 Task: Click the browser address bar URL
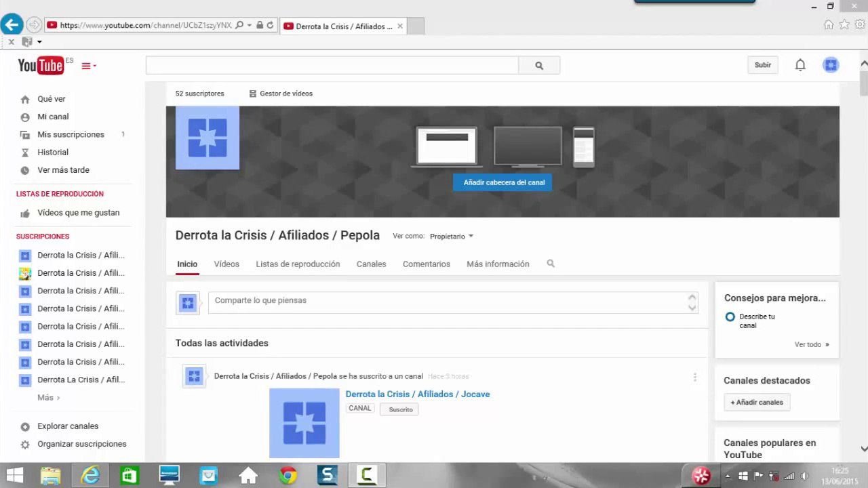[146, 25]
